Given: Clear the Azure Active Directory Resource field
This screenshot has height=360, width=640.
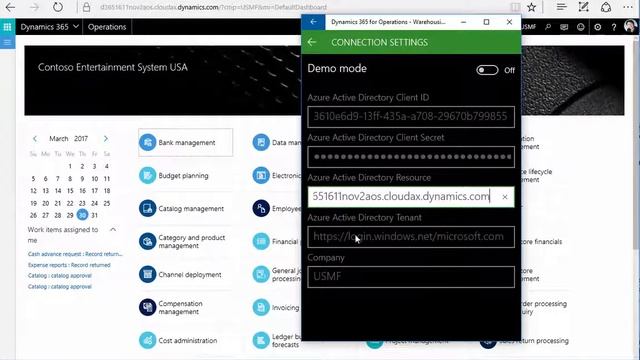Looking at the screenshot, I should point(505,197).
